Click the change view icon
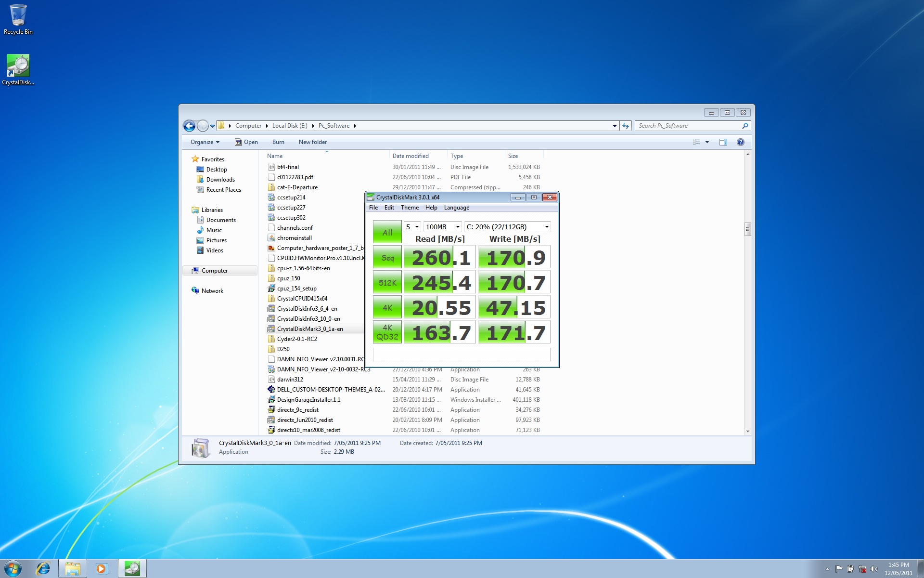The image size is (924, 578). point(696,142)
